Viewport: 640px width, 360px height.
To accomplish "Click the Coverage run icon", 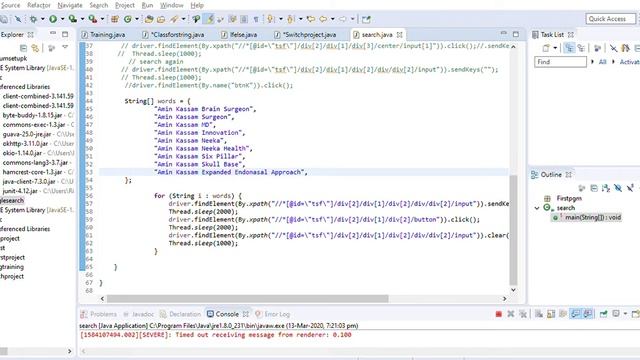I will click(x=73, y=19).
